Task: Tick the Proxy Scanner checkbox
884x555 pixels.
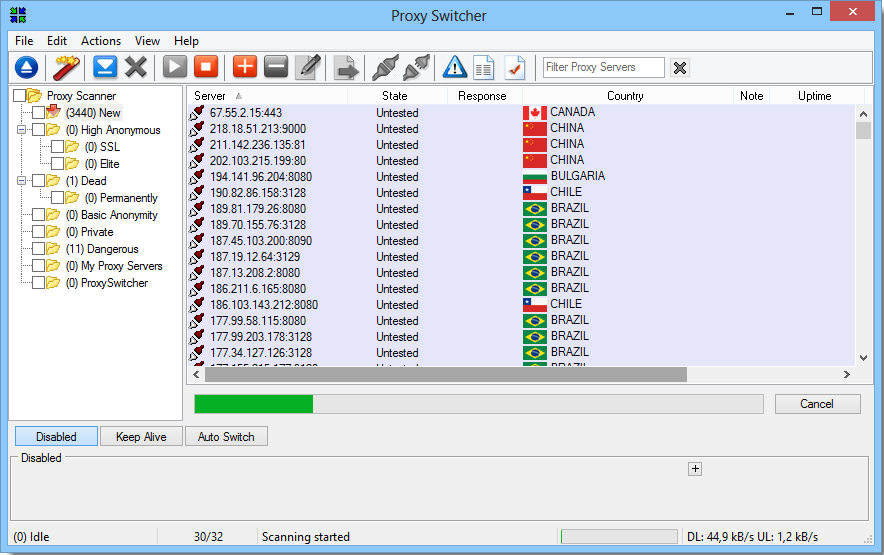Action: tap(19, 95)
